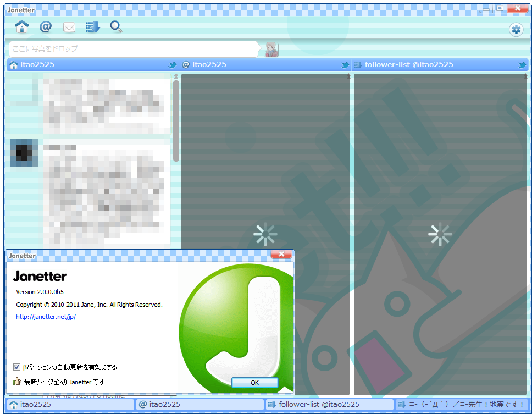Close the Janetter main window
This screenshot has width=532, height=414.
pos(517,8)
